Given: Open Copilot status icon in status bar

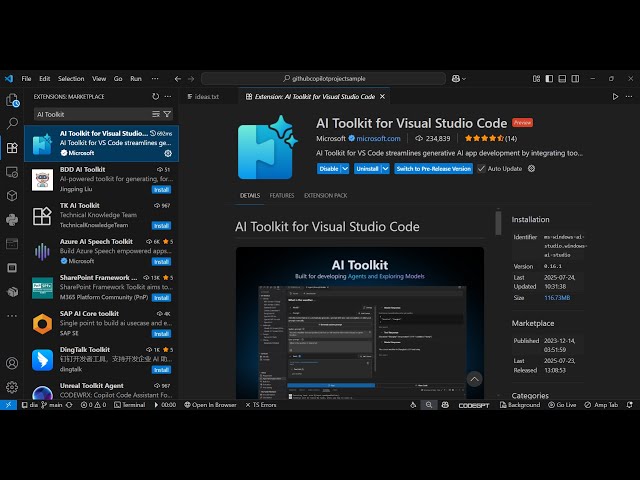Looking at the screenshot, I should [x=445, y=405].
